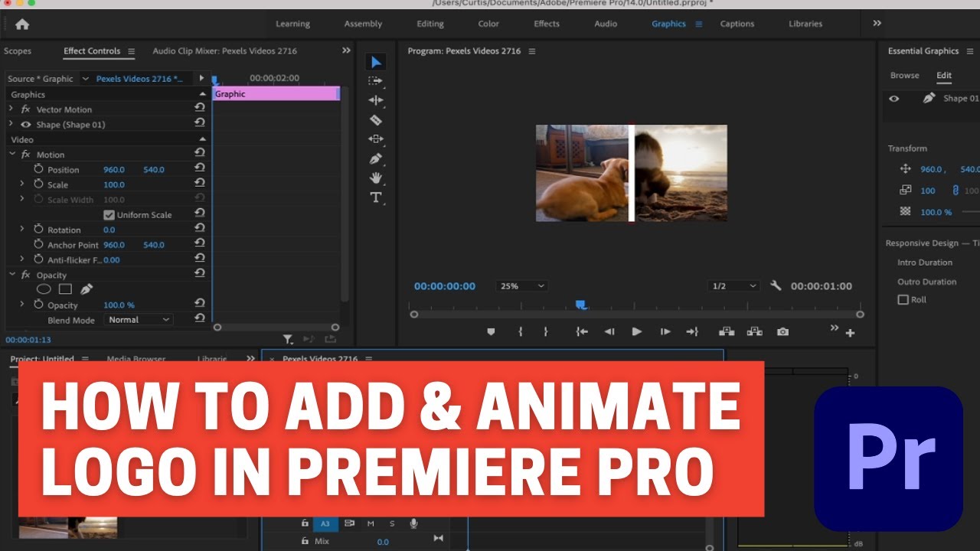Open the 1/2 playback resolution dropdown
Viewport: 980px width, 551px height.
pos(733,285)
